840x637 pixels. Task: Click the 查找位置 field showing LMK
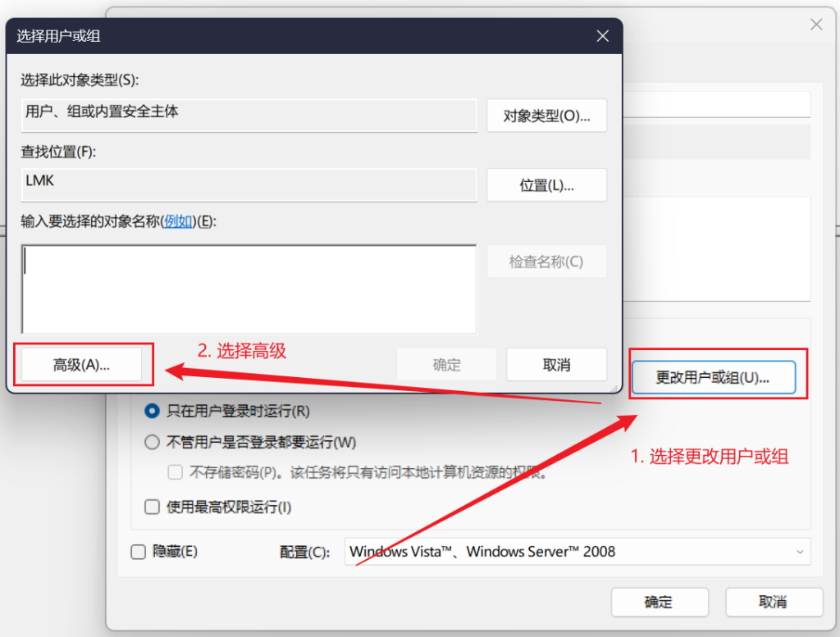coord(249,184)
